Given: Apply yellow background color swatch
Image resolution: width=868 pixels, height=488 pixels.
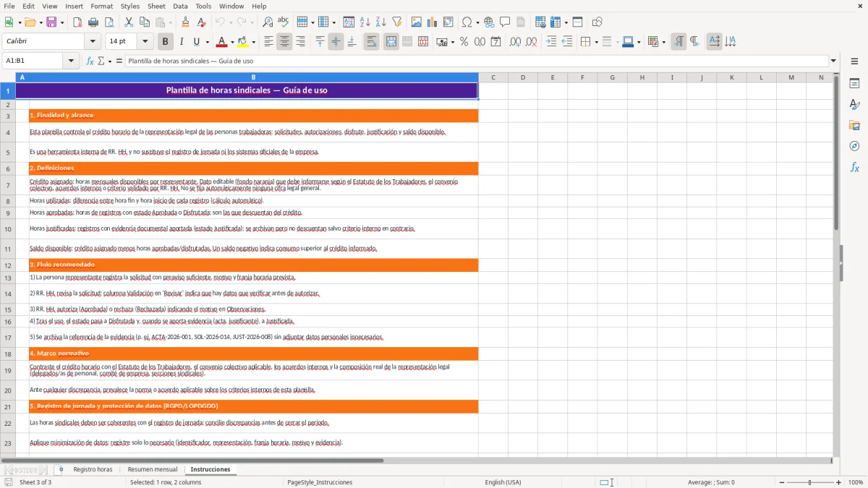Looking at the screenshot, I should click(x=243, y=42).
